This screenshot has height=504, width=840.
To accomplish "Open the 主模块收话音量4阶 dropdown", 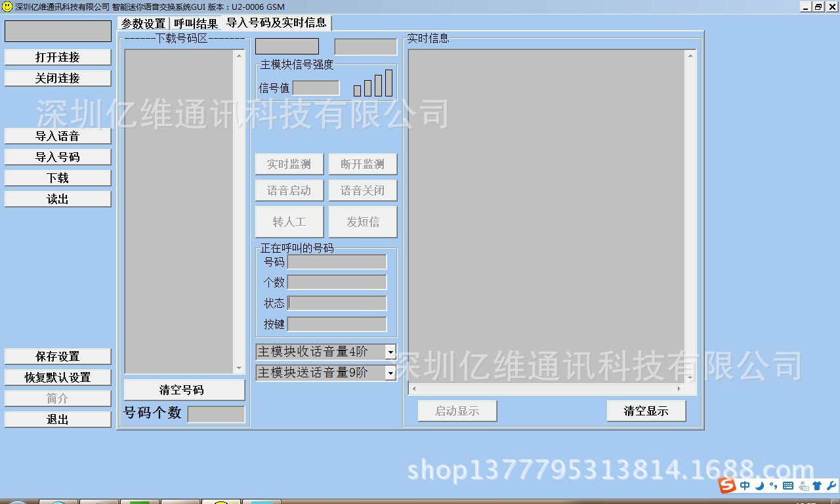I will tap(390, 352).
